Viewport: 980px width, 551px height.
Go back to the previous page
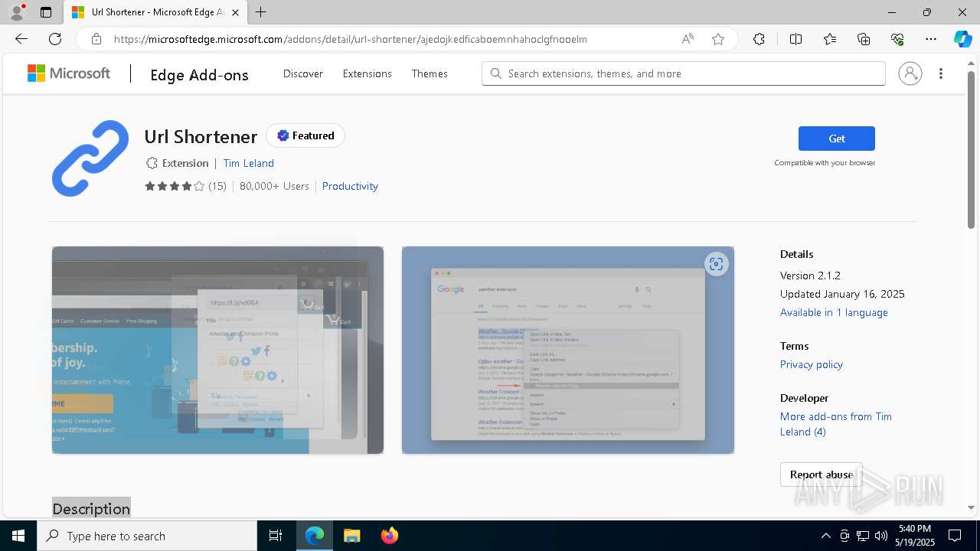(x=21, y=39)
